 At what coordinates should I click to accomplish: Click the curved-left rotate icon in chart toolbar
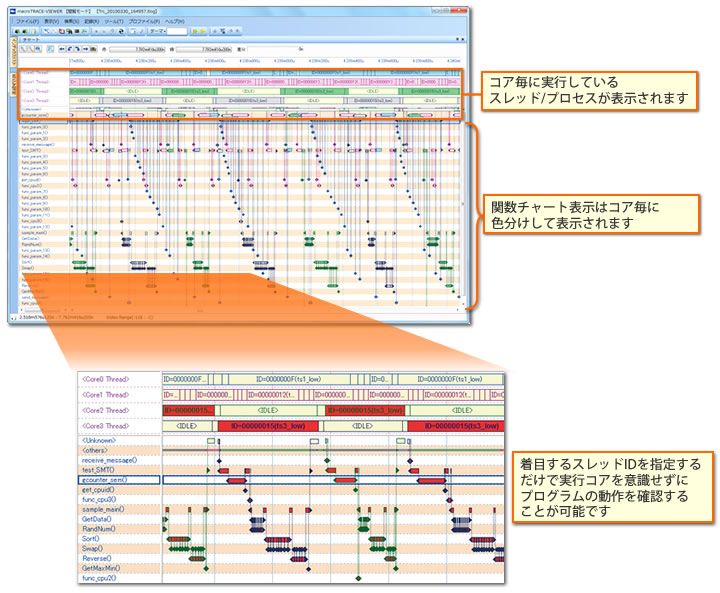70,49
